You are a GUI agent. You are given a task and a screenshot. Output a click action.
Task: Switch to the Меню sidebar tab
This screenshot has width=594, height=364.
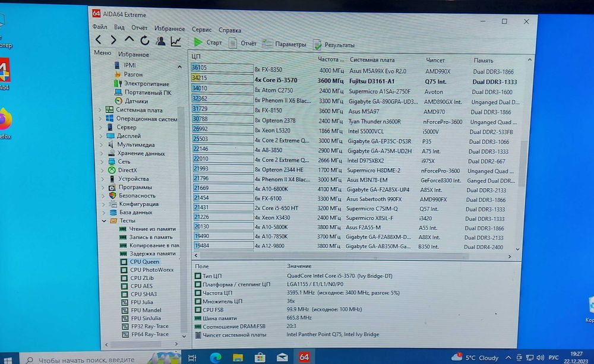[103, 53]
